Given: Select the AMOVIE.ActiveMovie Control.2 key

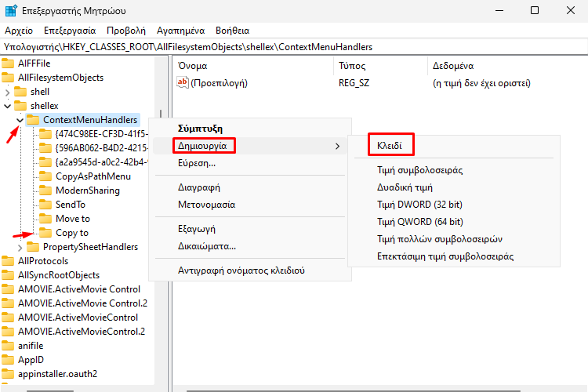Looking at the screenshot, I should pos(82,303).
